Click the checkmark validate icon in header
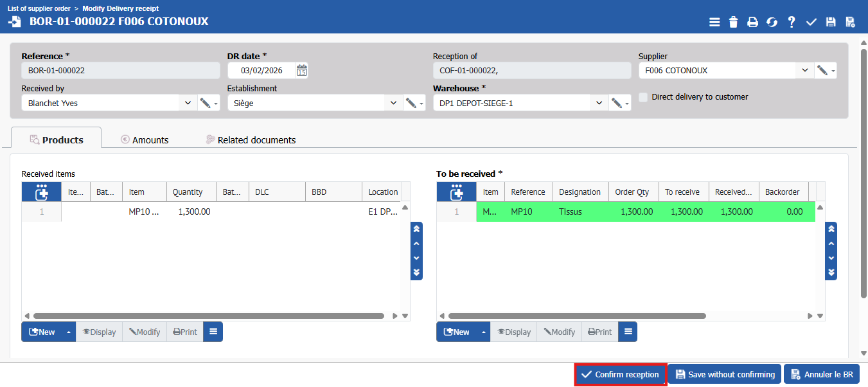Screen dimensions: 868x387 pyautogui.click(x=811, y=22)
